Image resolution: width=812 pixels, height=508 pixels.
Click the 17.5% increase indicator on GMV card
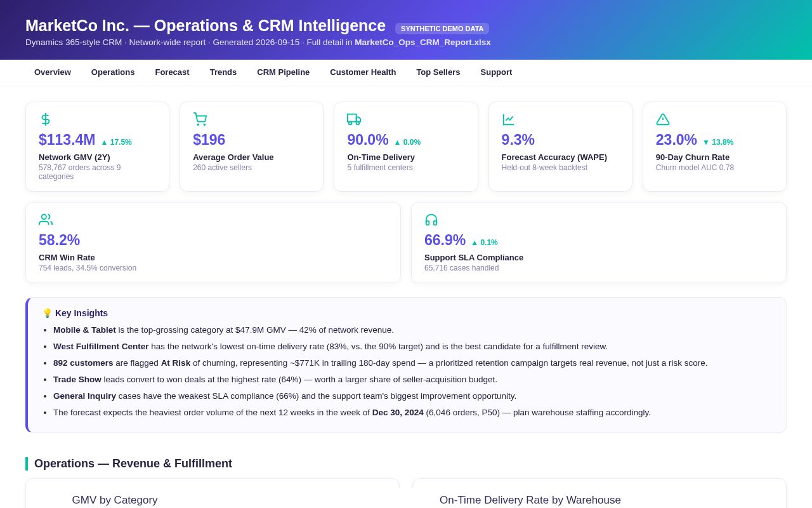click(x=116, y=142)
